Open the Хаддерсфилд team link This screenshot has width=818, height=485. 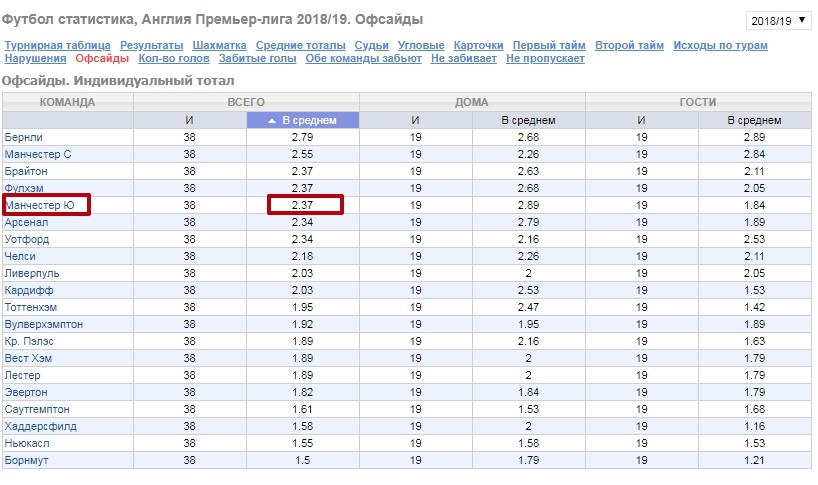pos(40,427)
